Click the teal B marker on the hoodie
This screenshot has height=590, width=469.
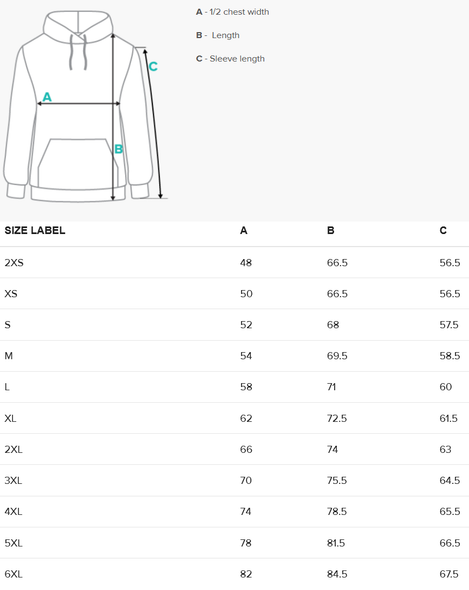tap(118, 149)
